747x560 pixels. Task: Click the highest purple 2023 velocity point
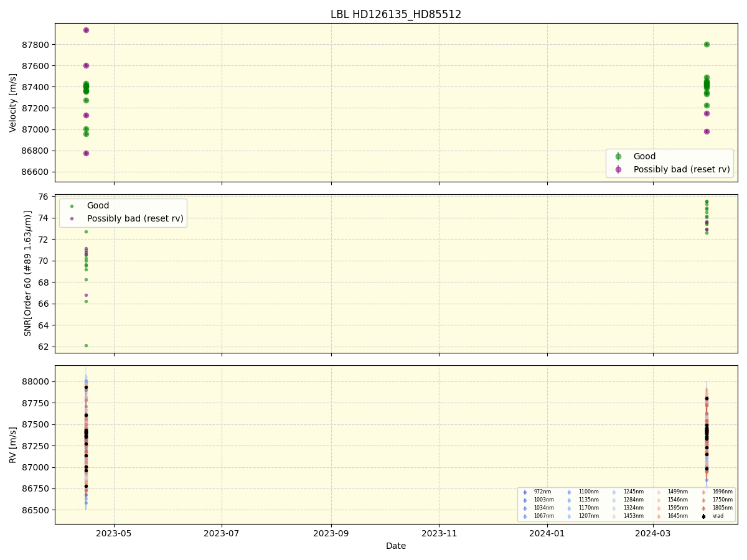(x=86, y=30)
